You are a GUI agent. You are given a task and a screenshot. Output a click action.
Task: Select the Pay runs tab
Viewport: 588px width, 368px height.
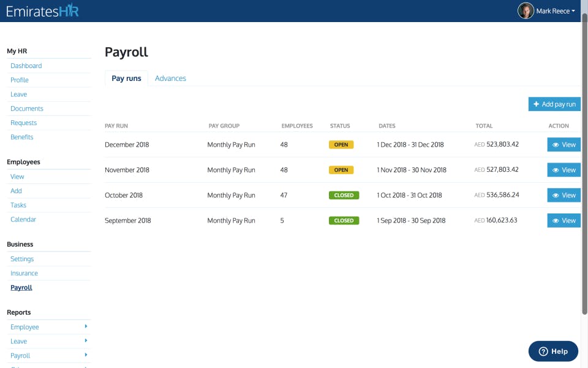[126, 78]
